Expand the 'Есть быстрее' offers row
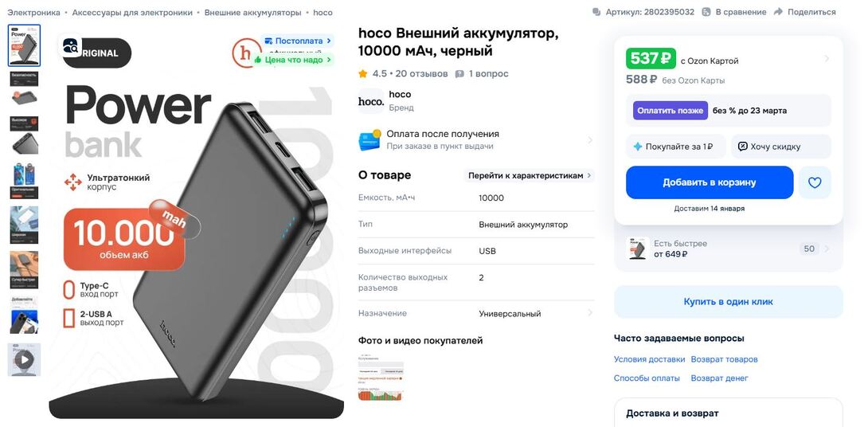The height and width of the screenshot is (427, 868). 729,249
